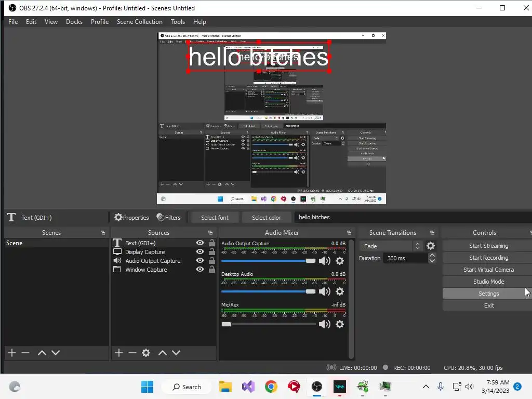Viewport: 532px width, 399px height.
Task: Lock the Display Capture source
Action: 212,251
